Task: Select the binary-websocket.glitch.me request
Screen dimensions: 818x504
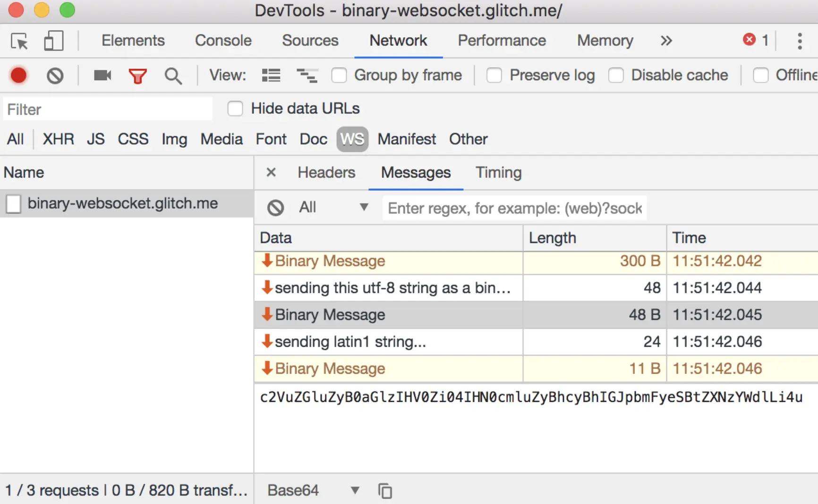Action: 127,203
